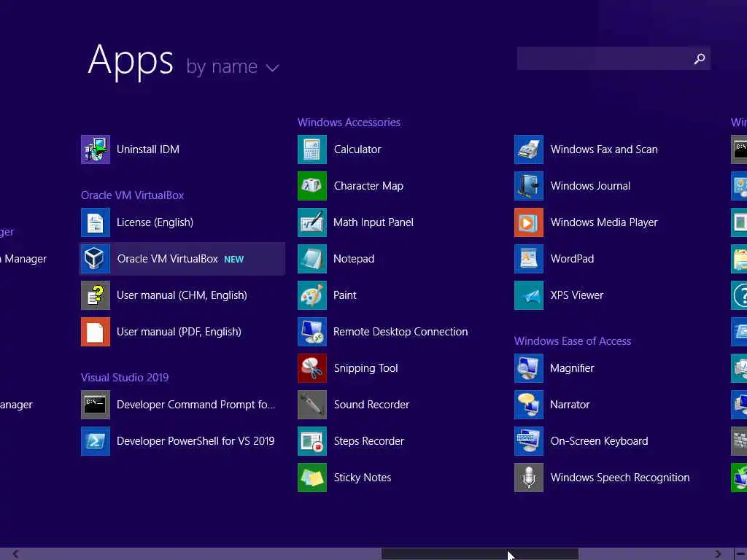Click the Windows Ease of Access header
747x560 pixels.
pyautogui.click(x=573, y=341)
